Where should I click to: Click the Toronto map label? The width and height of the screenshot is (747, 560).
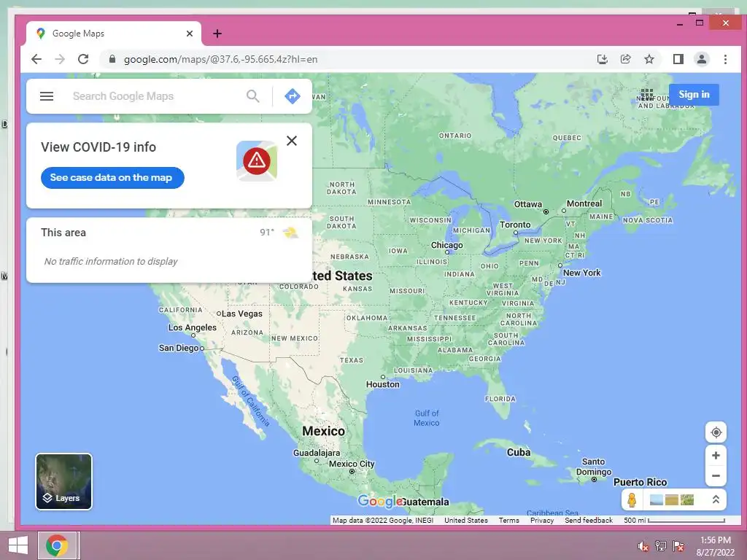(514, 225)
